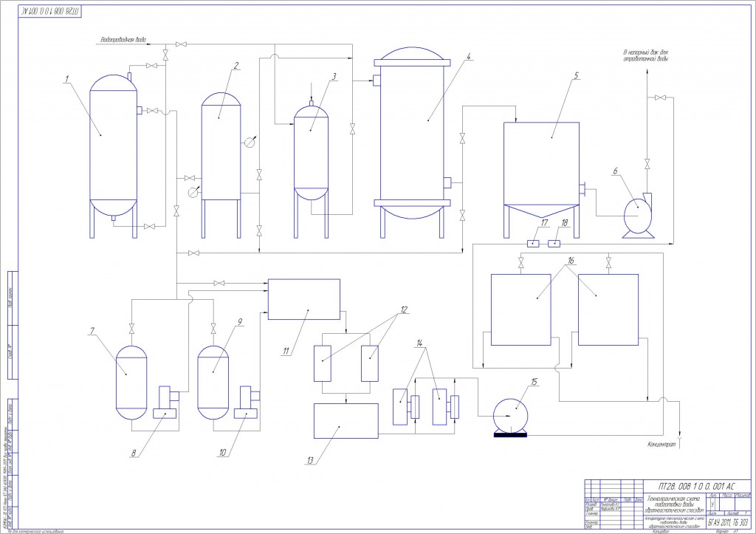Select the large flanged column marked 4
Viewport: 756px width, 534px height.
tap(412, 133)
